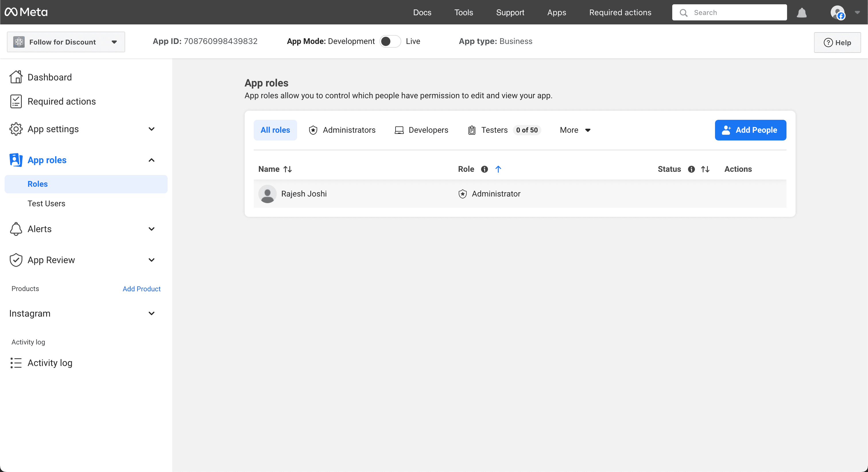Expand the Instagram product section
This screenshot has width=868, height=472.
[x=151, y=313]
